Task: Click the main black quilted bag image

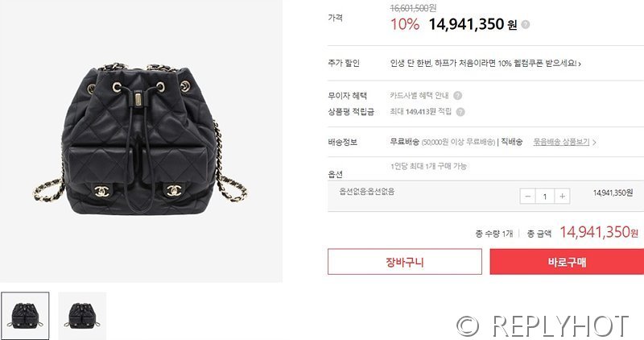Action: 140,139
